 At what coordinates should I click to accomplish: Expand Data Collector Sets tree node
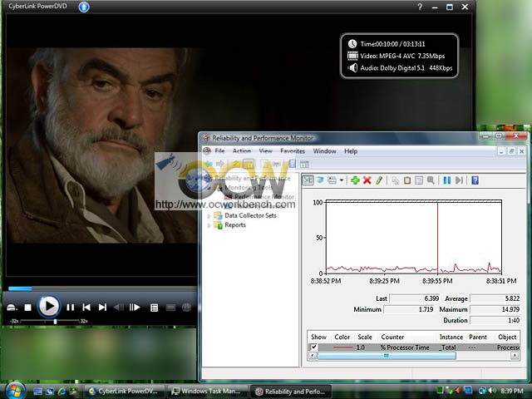209,216
